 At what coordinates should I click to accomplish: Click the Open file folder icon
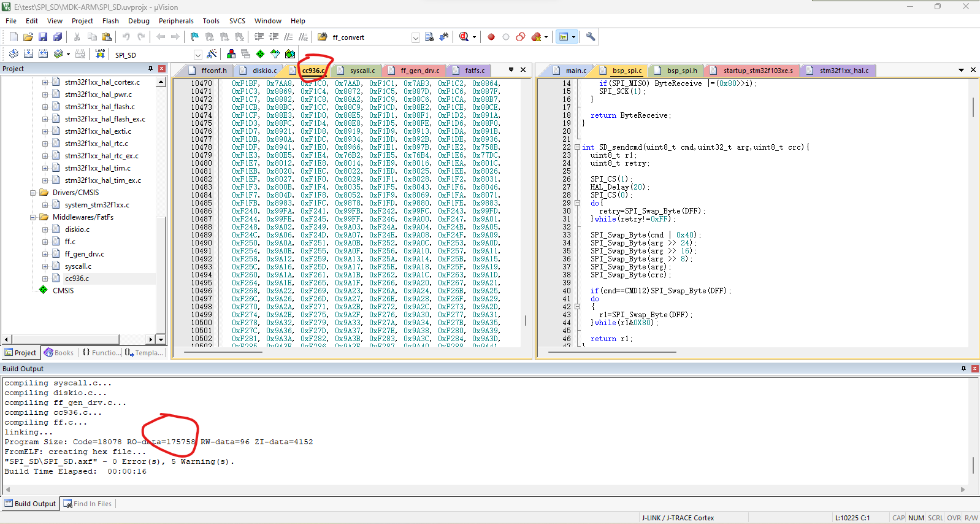[x=28, y=37]
